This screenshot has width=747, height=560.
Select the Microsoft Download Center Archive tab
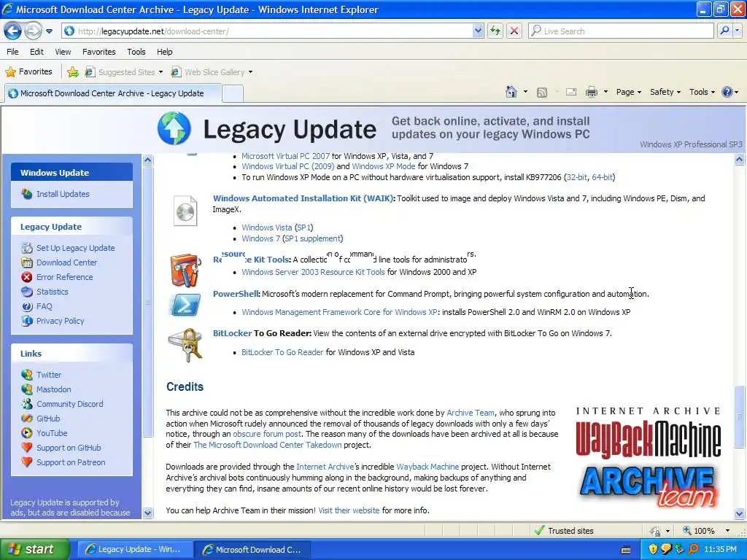click(x=112, y=93)
